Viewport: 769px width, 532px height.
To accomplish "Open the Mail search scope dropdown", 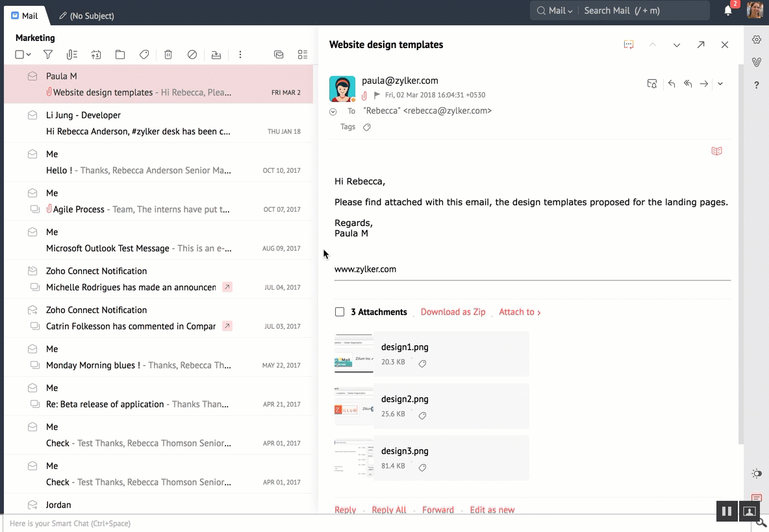I will (556, 11).
